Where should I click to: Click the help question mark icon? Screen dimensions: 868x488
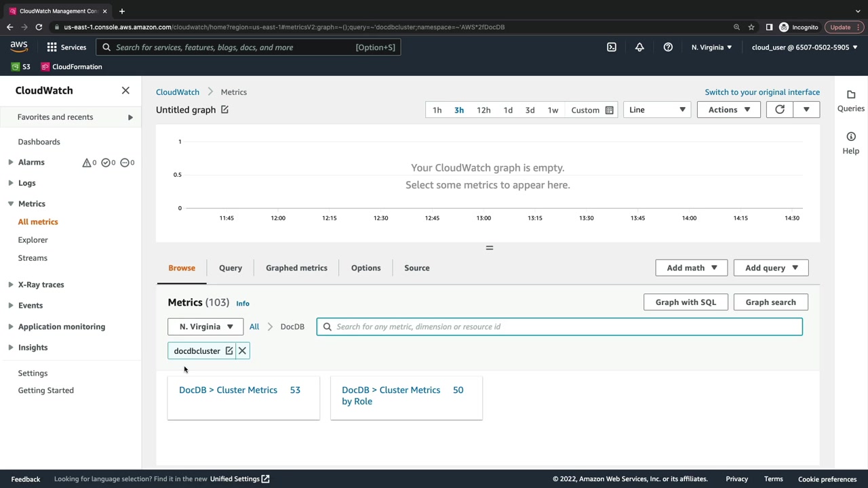tap(668, 47)
